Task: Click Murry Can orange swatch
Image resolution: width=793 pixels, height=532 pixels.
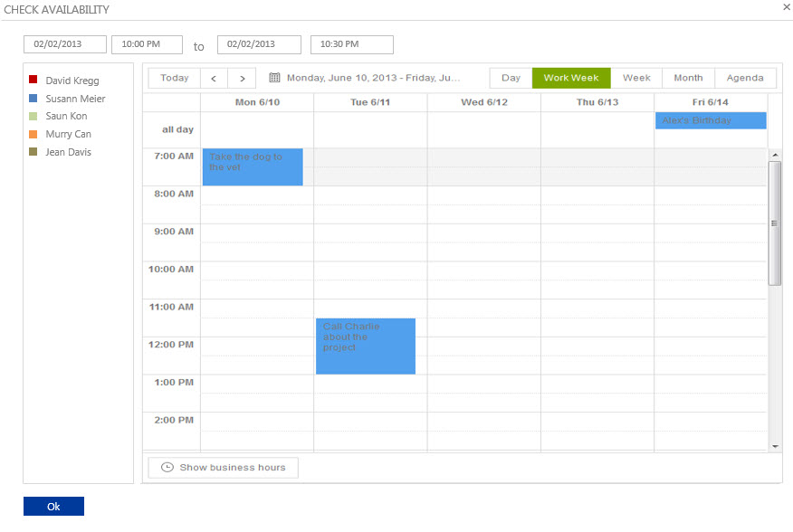Action: (x=33, y=134)
